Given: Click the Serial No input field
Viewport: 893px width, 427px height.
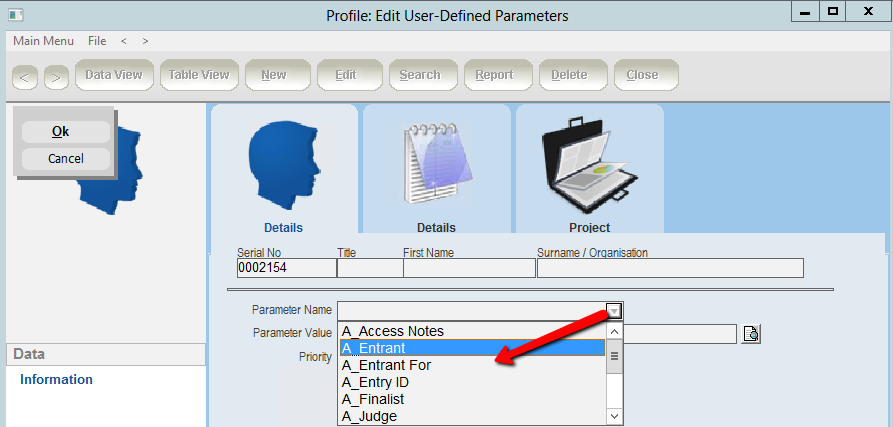Looking at the screenshot, I should 286,268.
